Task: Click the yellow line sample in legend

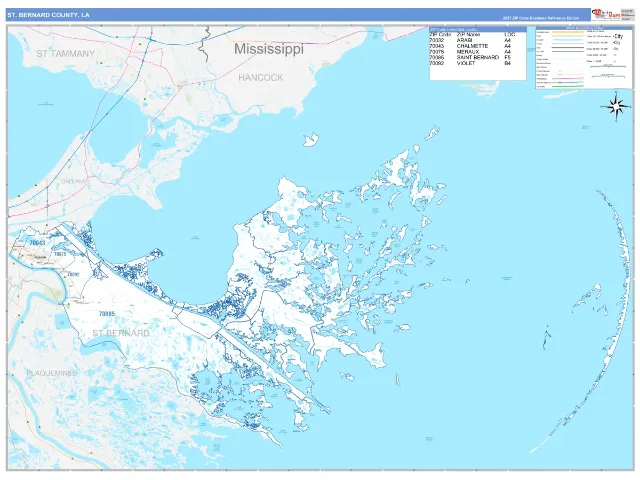Action: pos(567,32)
